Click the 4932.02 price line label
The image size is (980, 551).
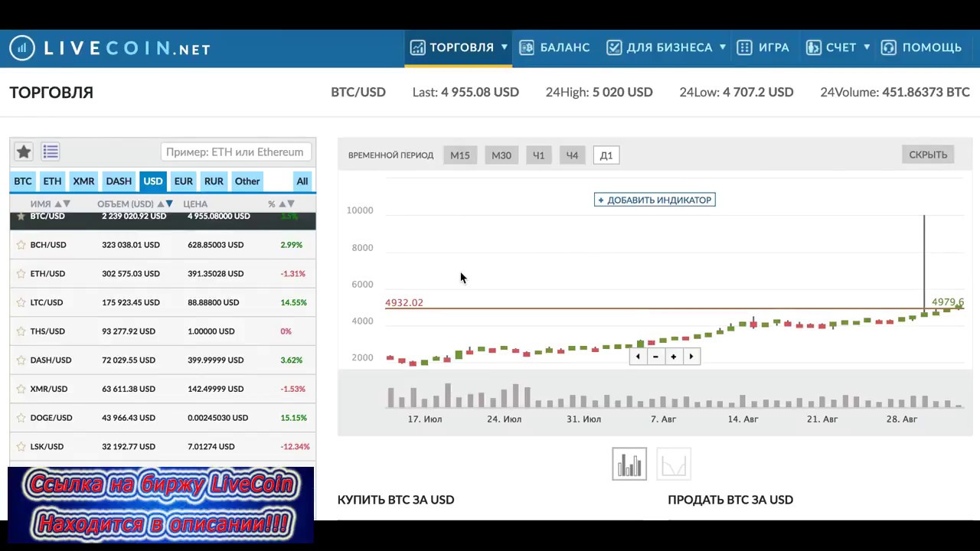(x=404, y=302)
